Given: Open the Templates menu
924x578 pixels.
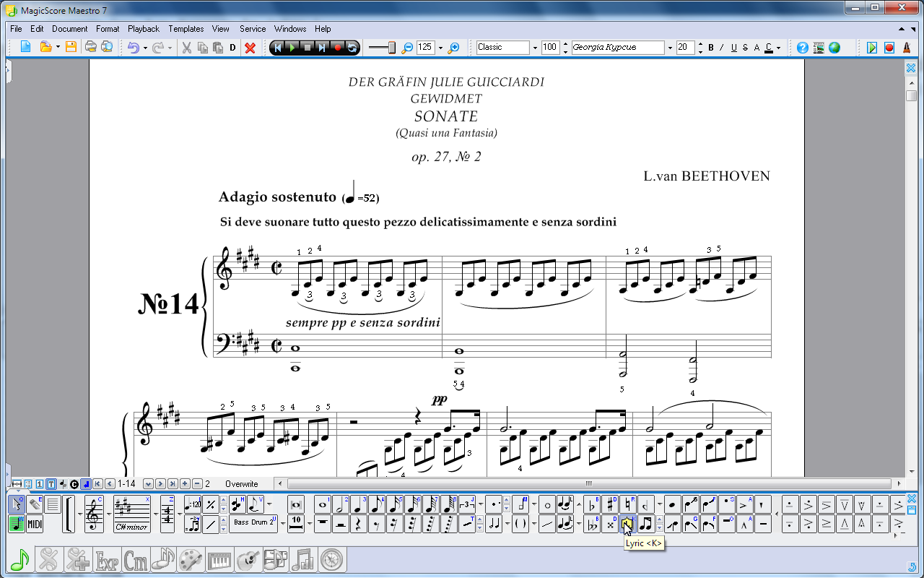Looking at the screenshot, I should [x=186, y=29].
